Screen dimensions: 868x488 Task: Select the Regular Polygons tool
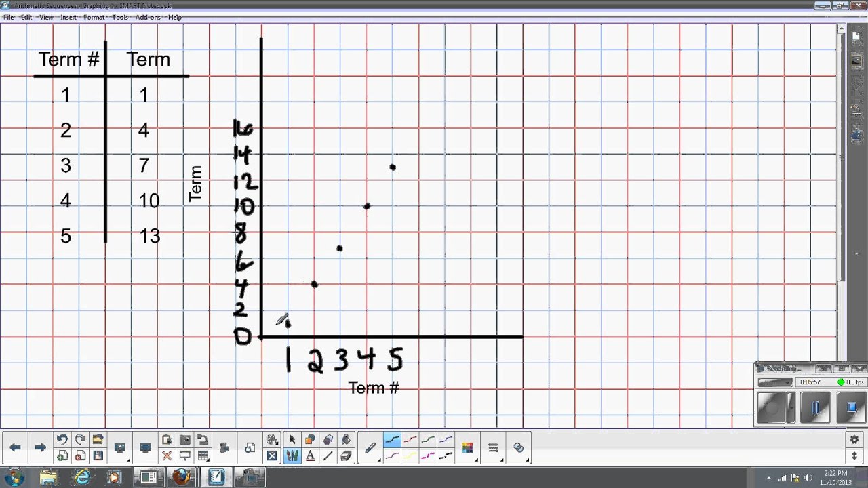(328, 439)
